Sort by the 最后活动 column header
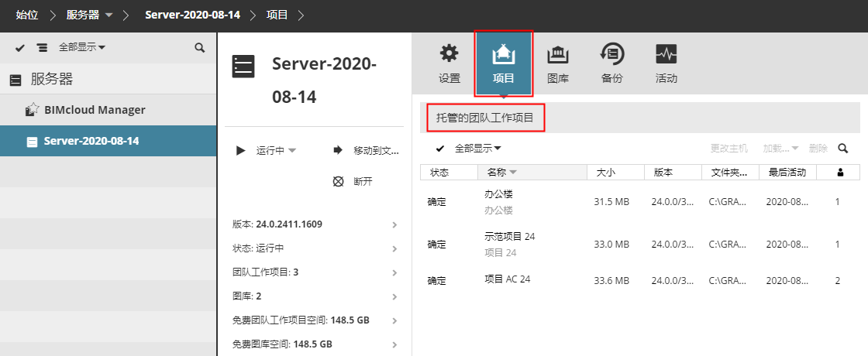Screen dimensions: 868x356 pos(787,173)
